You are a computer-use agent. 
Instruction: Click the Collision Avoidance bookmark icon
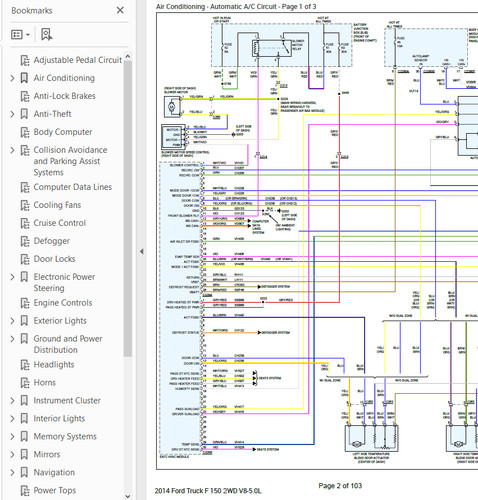25,150
